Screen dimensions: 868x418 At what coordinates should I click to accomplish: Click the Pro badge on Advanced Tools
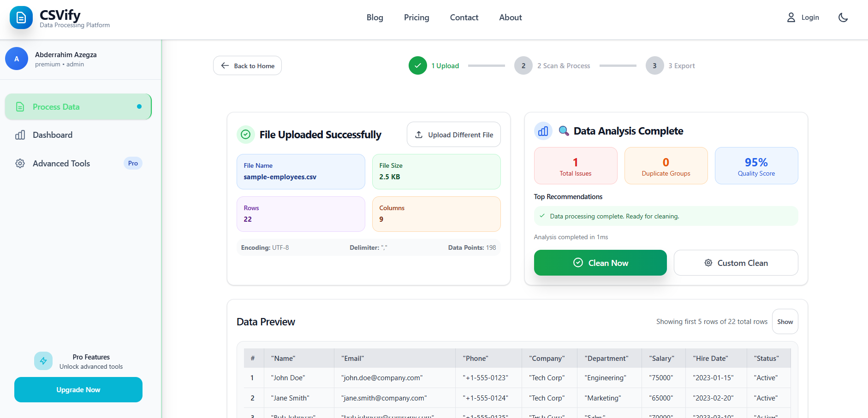(133, 163)
